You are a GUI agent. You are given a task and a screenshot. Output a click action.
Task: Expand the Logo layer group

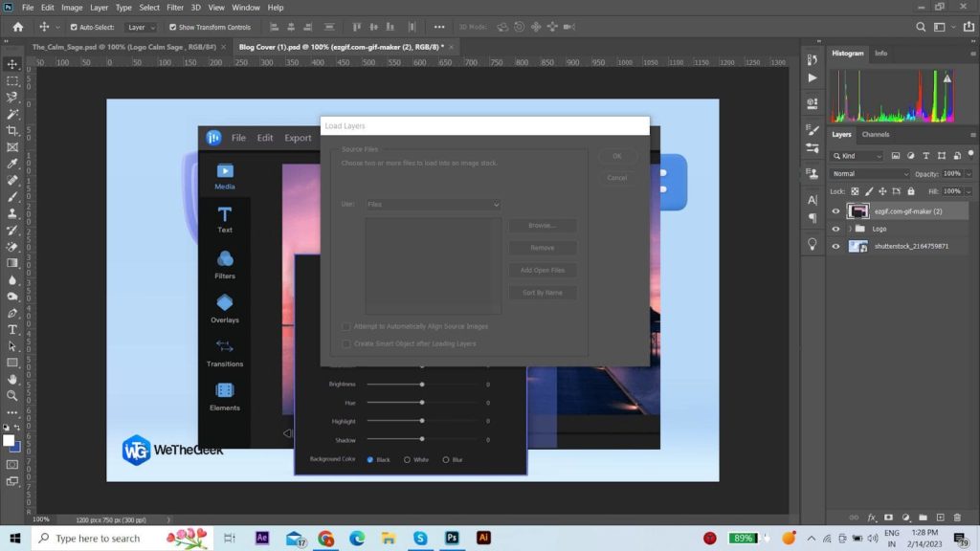click(x=850, y=230)
